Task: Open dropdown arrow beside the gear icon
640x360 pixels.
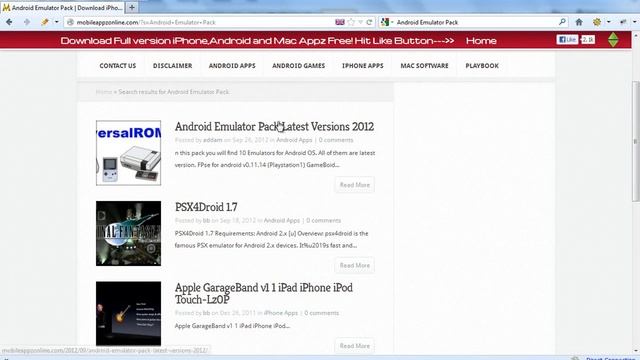Action: [x=609, y=22]
